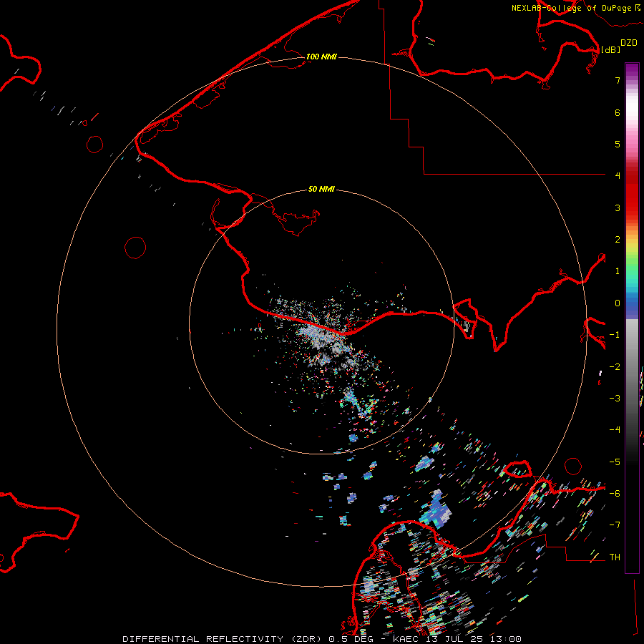Screen dimensions: 644x644
Task: Click the "0.5 DEG" elevation text in the caption
Action: [351, 639]
